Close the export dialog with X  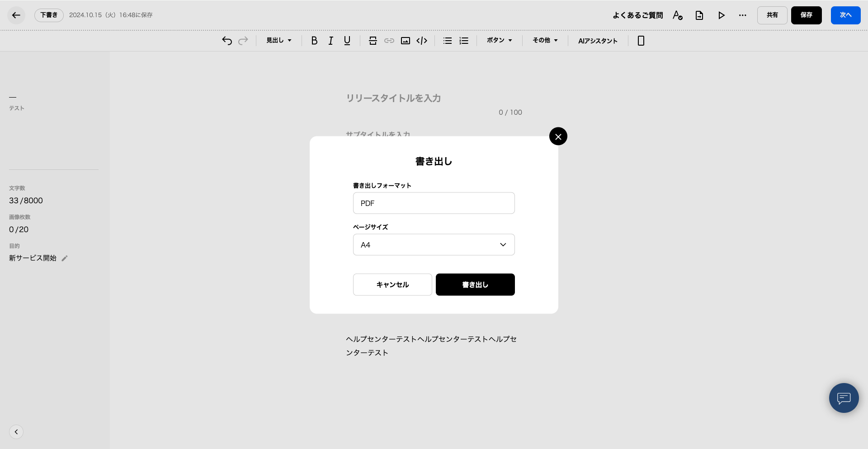click(x=558, y=136)
